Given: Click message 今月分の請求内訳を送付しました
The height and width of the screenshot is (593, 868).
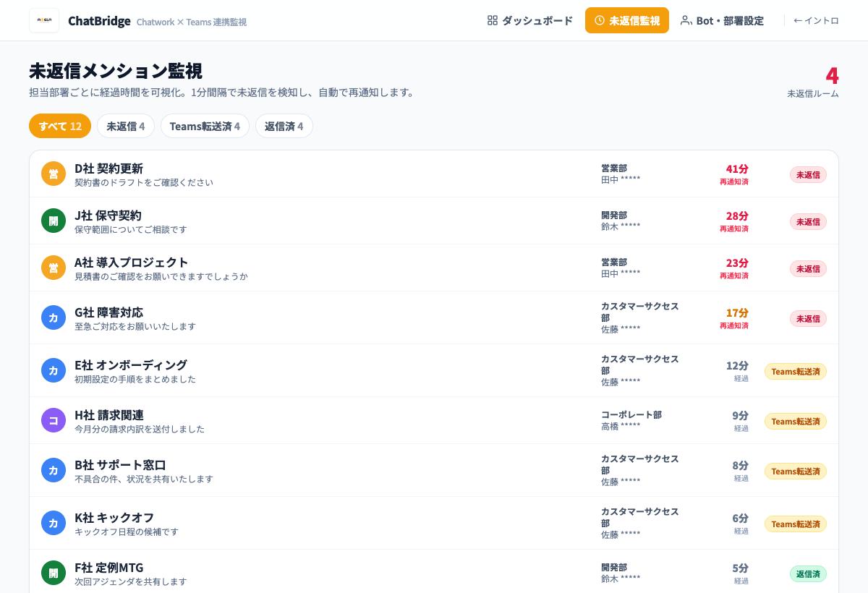Looking at the screenshot, I should (x=140, y=429).
